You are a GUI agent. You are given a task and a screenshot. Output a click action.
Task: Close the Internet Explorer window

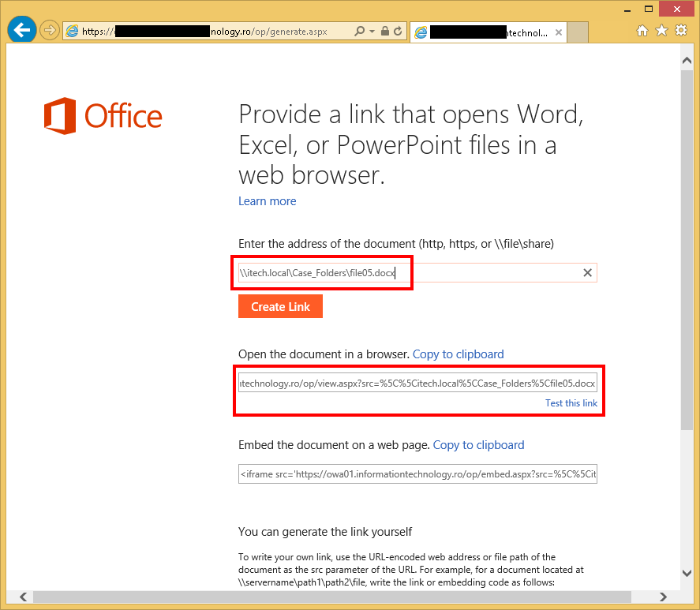coord(677,9)
